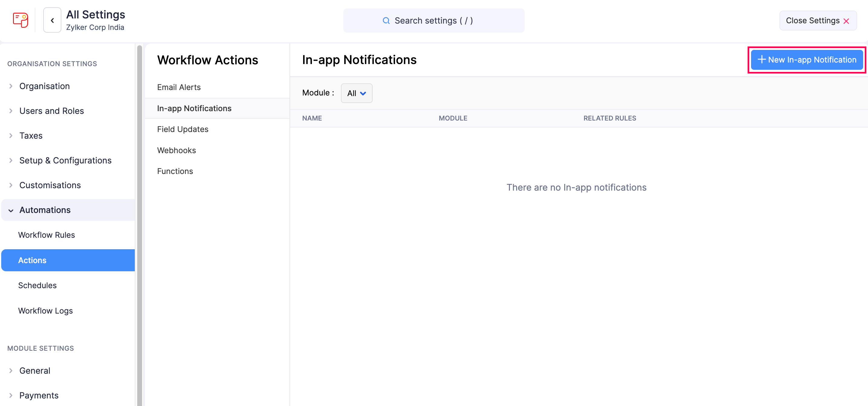This screenshot has width=868, height=406.
Task: Collapse the Automations section
Action: (x=68, y=210)
